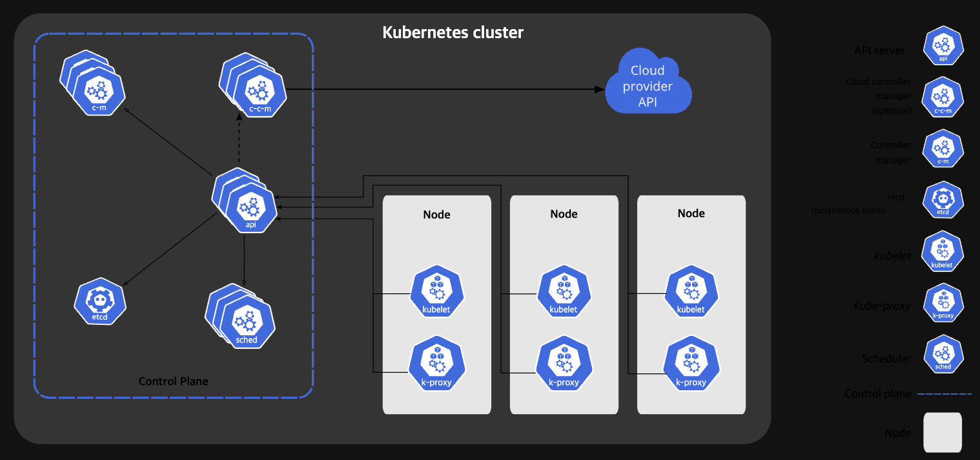Click the Cloud provider API cloud shape
Viewport: 980px width, 460px height.
648,82
